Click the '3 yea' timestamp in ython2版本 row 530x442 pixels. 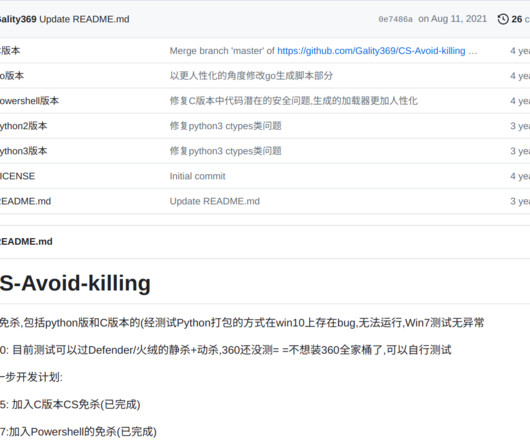520,126
